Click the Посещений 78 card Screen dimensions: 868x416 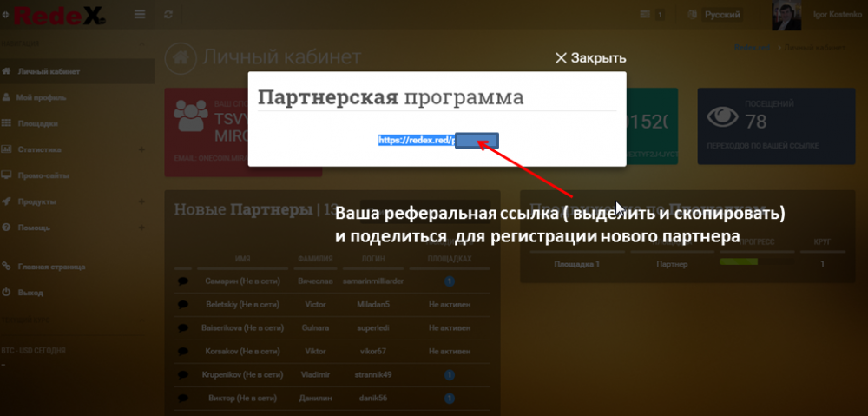775,126
